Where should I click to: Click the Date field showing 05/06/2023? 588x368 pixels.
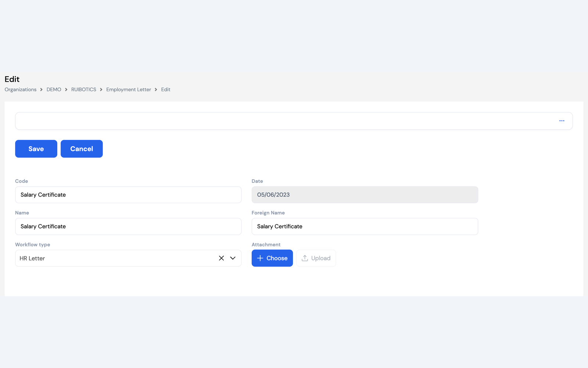tap(365, 195)
